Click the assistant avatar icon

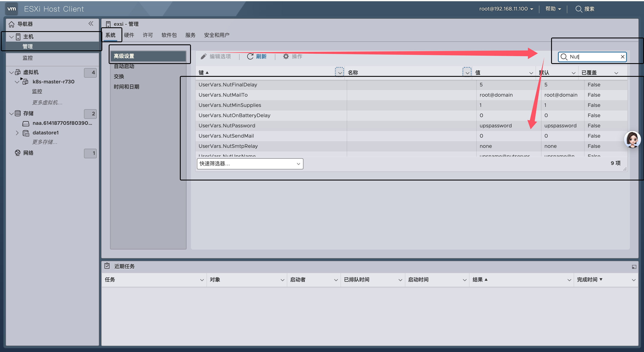click(632, 140)
